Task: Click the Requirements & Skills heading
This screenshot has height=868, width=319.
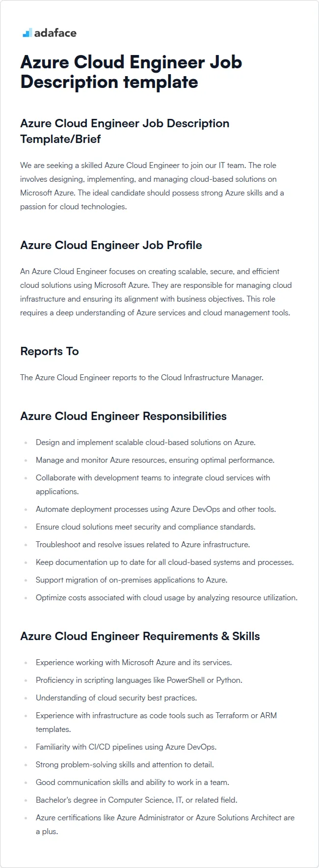Action: (140, 636)
